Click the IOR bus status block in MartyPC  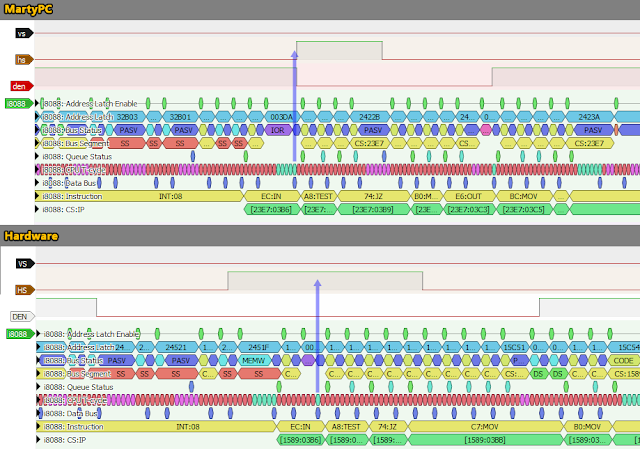click(278, 130)
